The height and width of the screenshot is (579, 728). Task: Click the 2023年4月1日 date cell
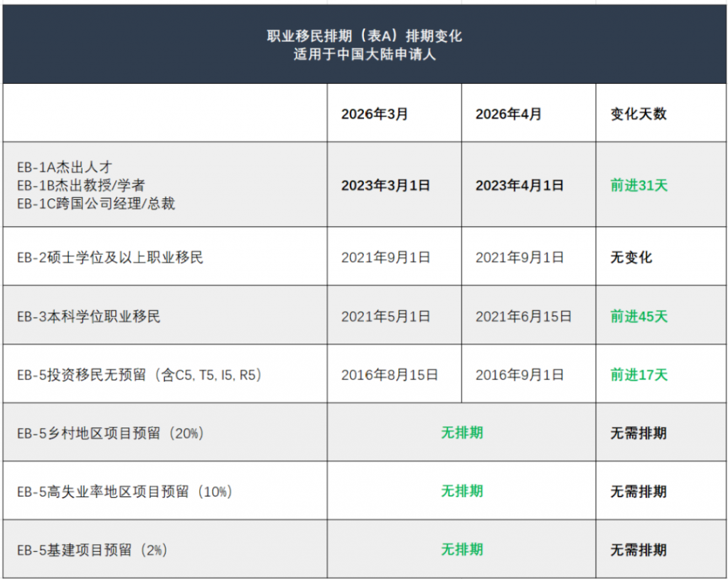(520, 186)
